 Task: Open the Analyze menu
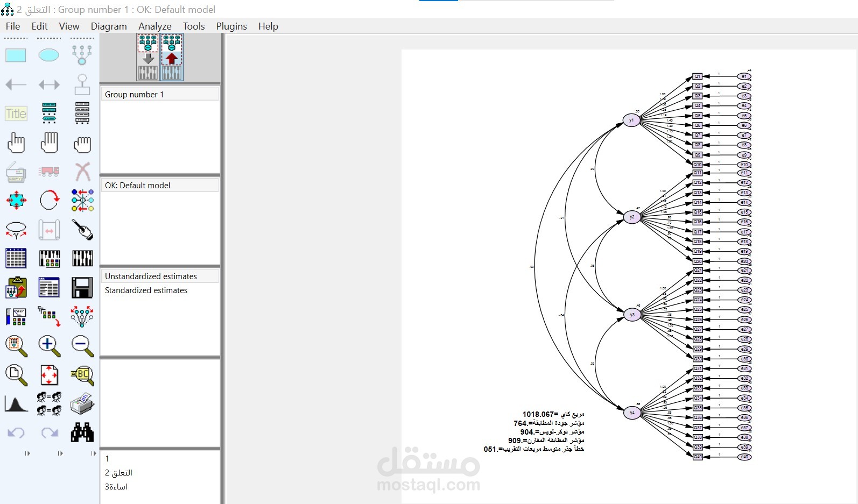[x=155, y=26]
